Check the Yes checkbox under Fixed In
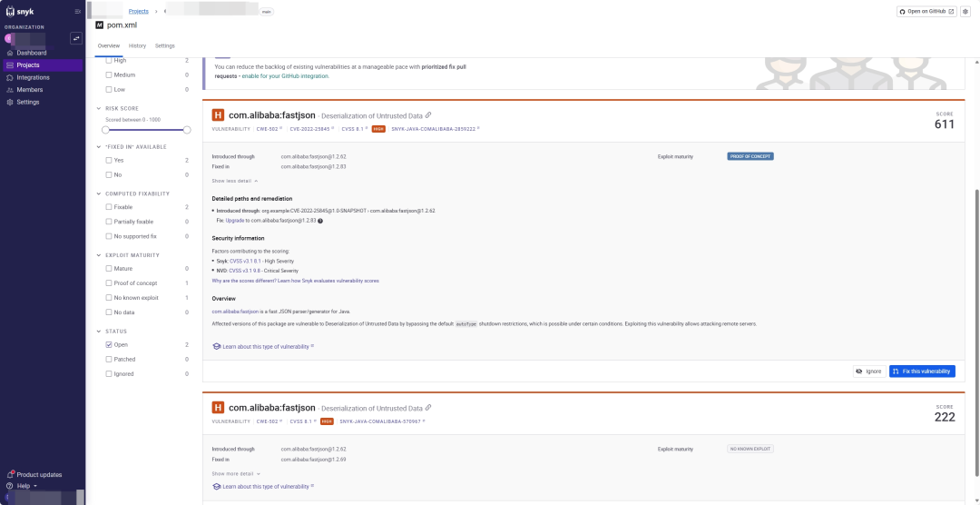 tap(109, 160)
